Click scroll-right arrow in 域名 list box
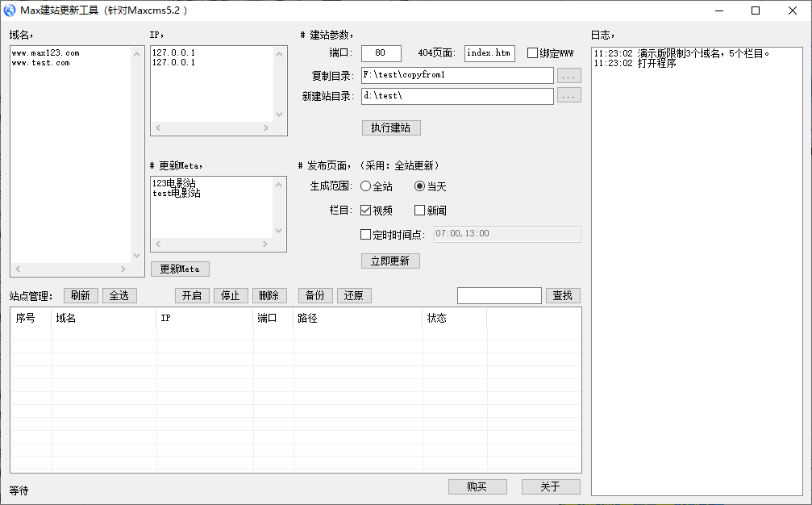Screen dimensions: 812x505 (x=123, y=269)
